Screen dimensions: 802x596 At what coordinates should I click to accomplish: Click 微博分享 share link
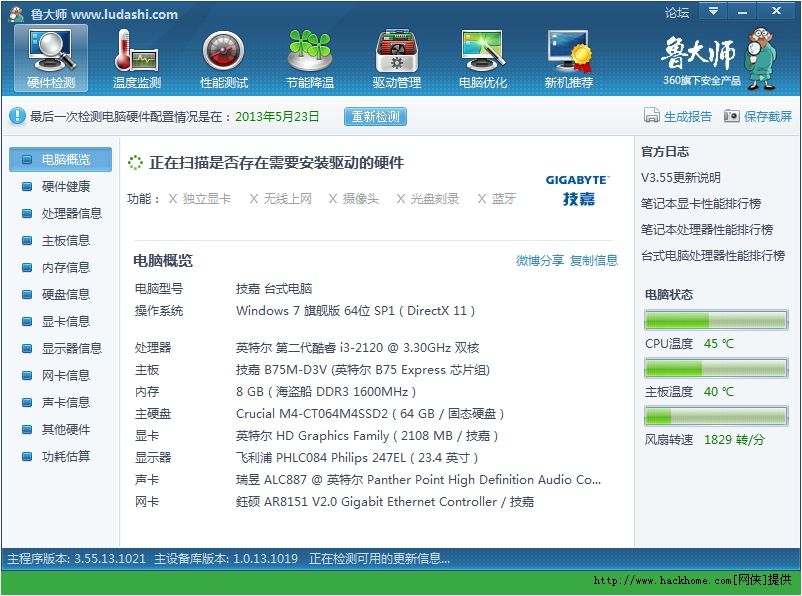pos(540,260)
